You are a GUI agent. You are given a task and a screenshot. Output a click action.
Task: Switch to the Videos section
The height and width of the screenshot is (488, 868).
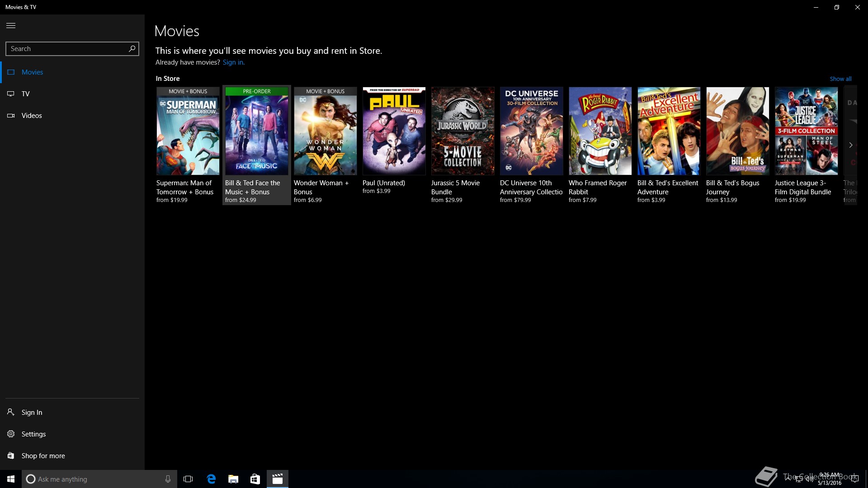pyautogui.click(x=72, y=115)
